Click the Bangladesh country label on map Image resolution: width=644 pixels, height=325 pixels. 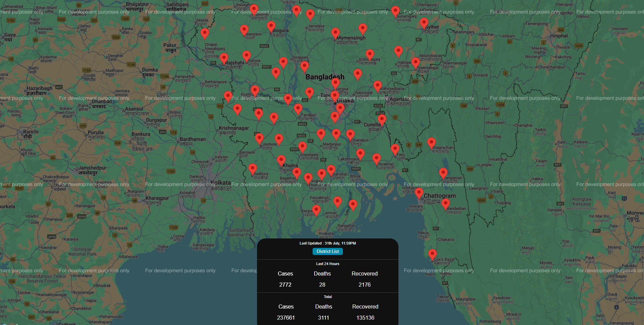325,77
